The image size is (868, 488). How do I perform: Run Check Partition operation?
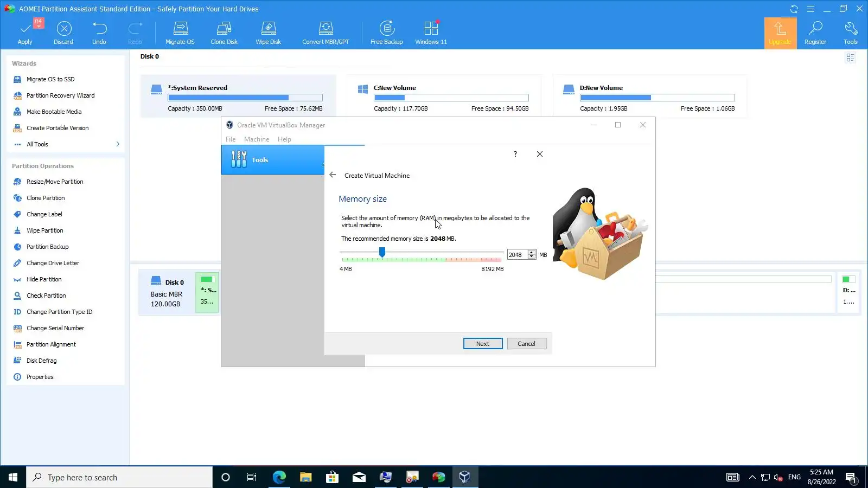tap(46, 296)
